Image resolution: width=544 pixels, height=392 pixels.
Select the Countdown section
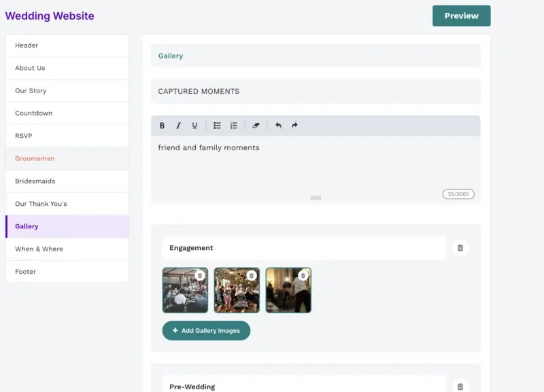67,113
